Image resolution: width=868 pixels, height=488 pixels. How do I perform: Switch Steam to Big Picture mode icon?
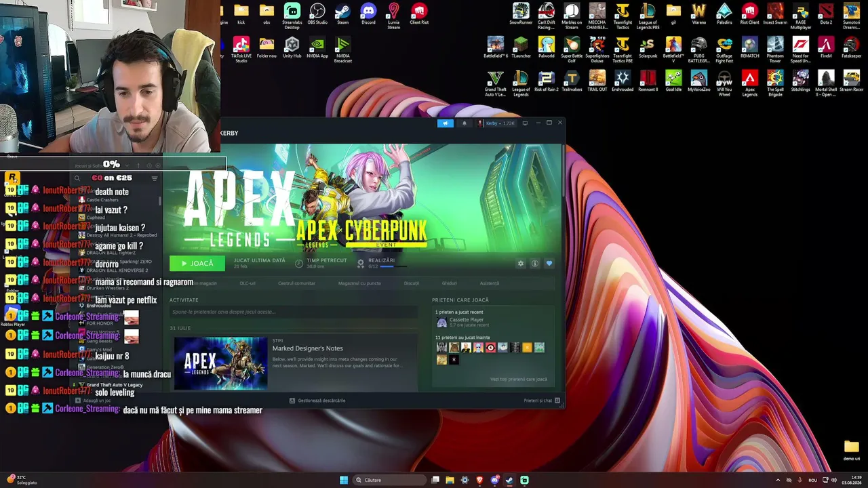pos(525,123)
